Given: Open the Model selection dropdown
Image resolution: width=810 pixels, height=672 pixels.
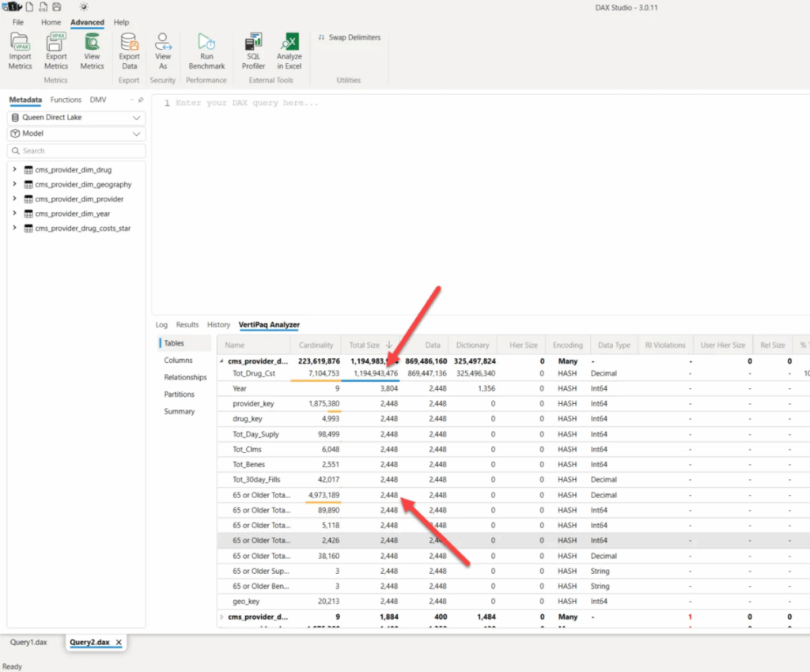Looking at the screenshot, I should [77, 134].
